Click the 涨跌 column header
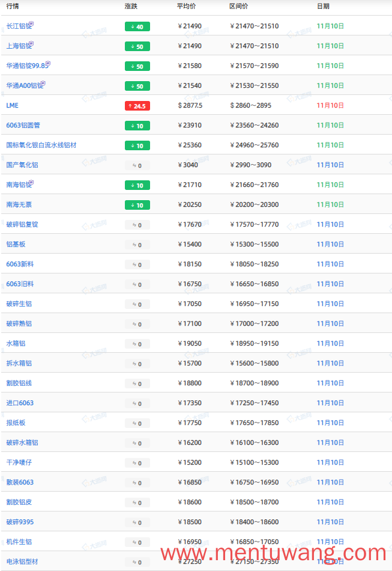392x571 pixels. [x=131, y=6]
